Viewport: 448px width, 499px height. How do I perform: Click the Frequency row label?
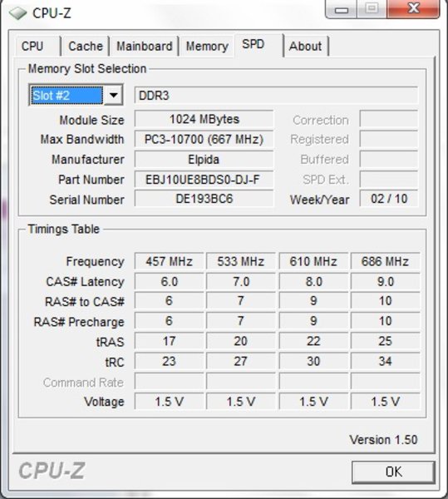[95, 262]
